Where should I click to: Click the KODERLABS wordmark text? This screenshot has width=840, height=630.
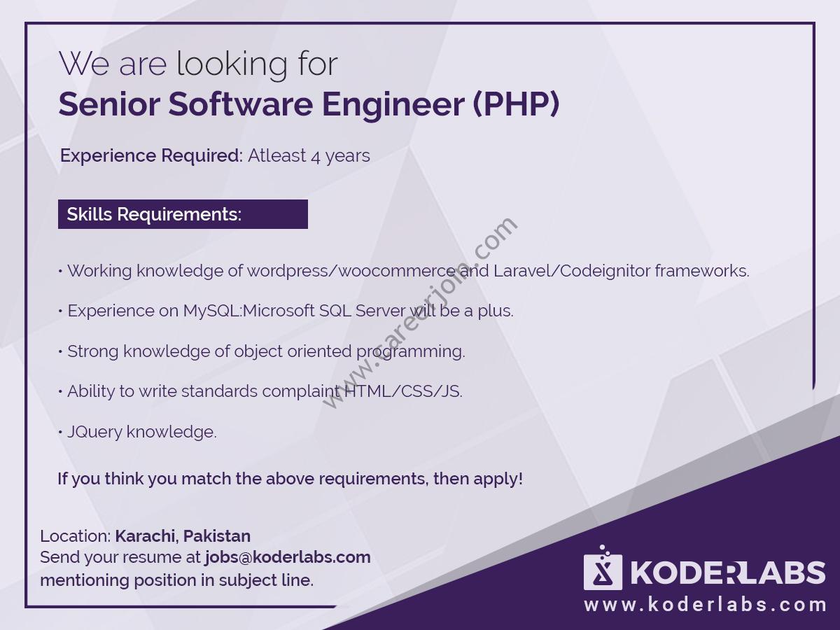click(727, 573)
